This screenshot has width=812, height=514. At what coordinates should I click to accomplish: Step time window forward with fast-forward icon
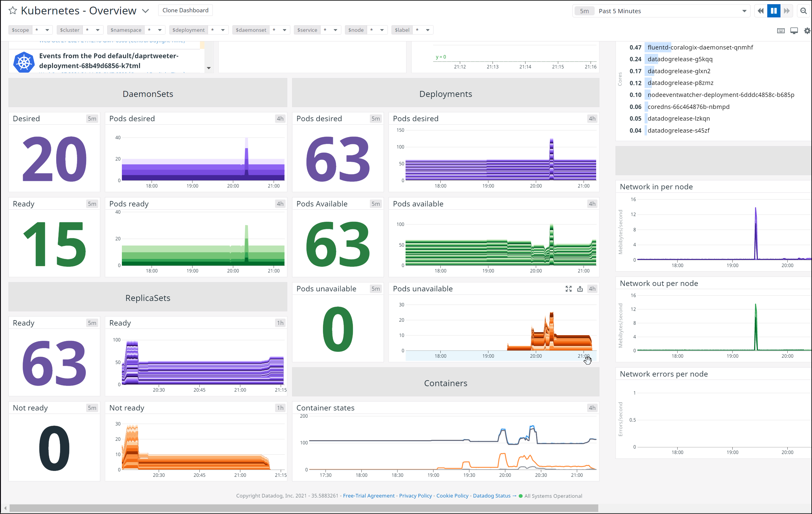tap(786, 11)
